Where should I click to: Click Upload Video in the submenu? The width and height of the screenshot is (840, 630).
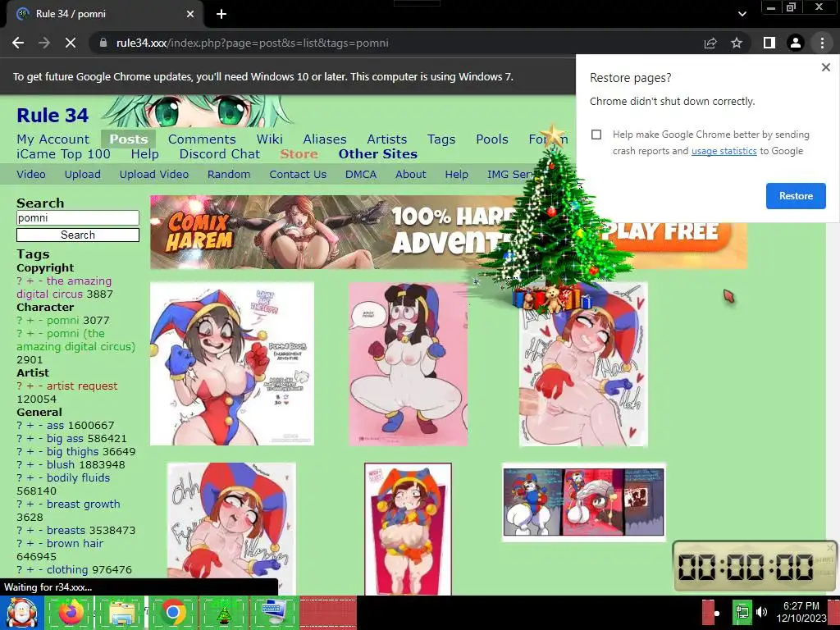pyautogui.click(x=153, y=175)
